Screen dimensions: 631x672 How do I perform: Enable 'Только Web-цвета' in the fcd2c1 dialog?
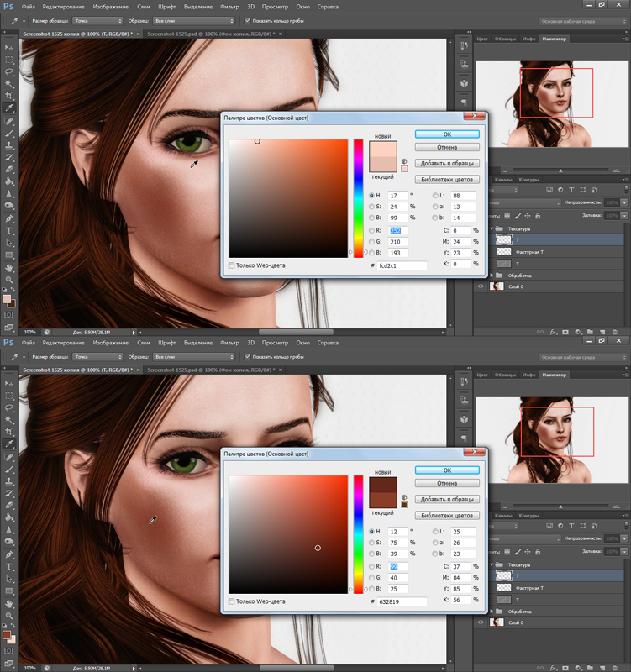[x=232, y=265]
